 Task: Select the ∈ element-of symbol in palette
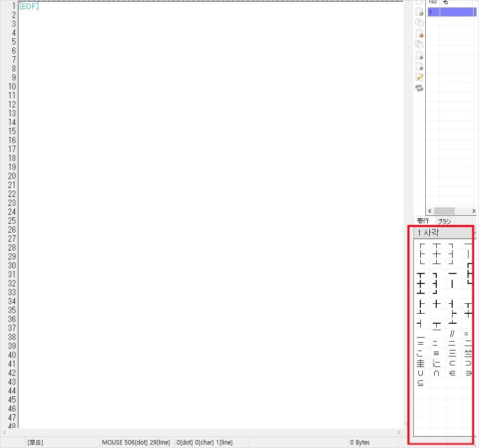click(452, 373)
